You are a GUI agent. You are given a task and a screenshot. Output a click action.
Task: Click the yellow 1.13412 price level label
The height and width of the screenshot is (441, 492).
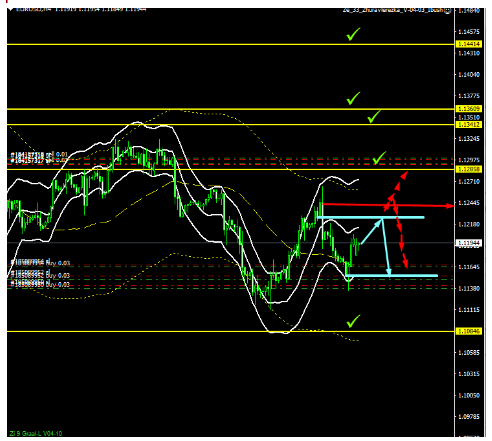469,124
